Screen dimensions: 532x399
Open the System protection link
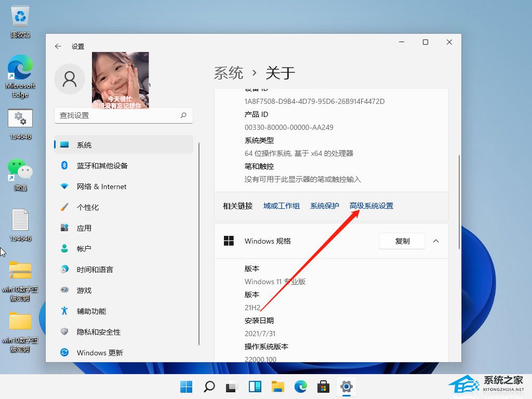coord(324,206)
